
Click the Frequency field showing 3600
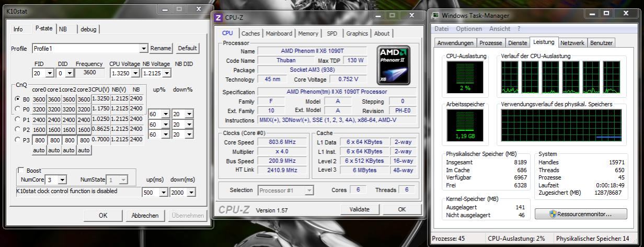(90, 73)
